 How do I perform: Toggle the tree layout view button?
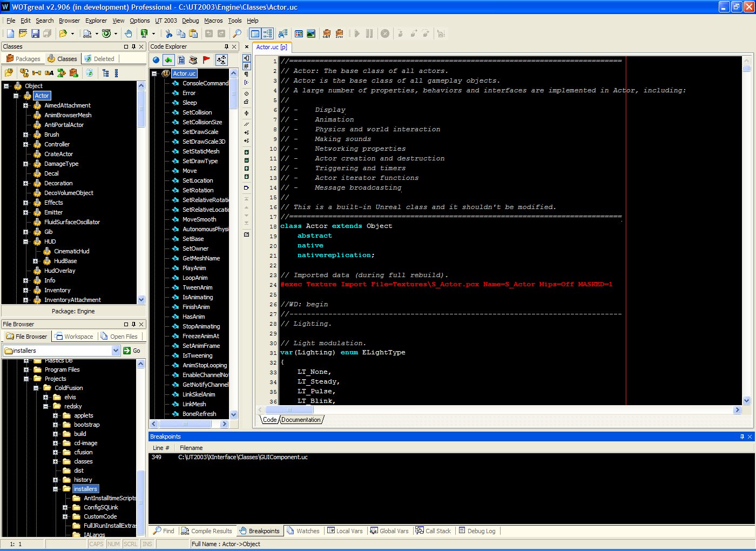pyautogui.click(x=268, y=33)
